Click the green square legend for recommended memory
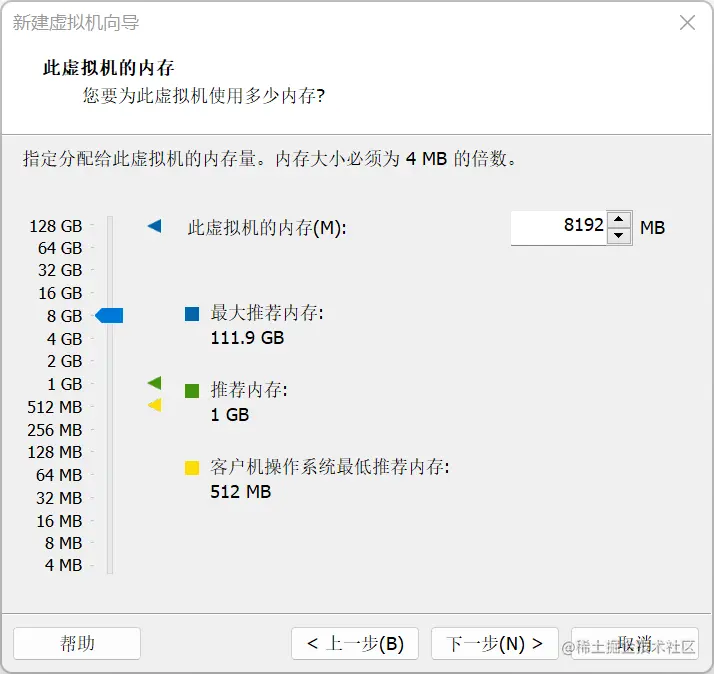 pyautogui.click(x=192, y=391)
